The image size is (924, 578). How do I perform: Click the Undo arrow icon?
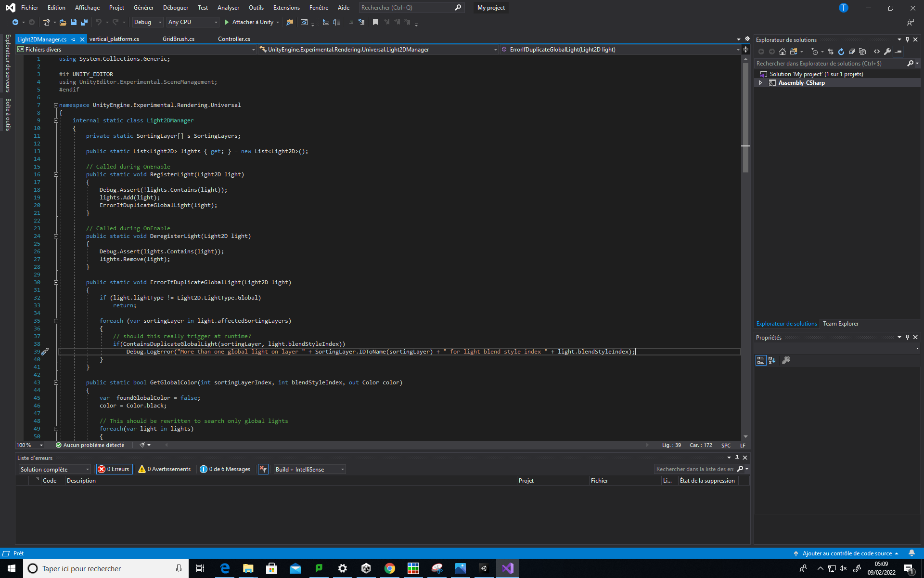coord(99,22)
